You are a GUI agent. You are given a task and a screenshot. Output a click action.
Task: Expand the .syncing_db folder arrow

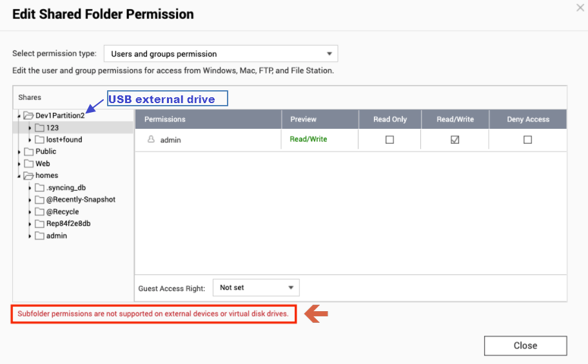30,188
